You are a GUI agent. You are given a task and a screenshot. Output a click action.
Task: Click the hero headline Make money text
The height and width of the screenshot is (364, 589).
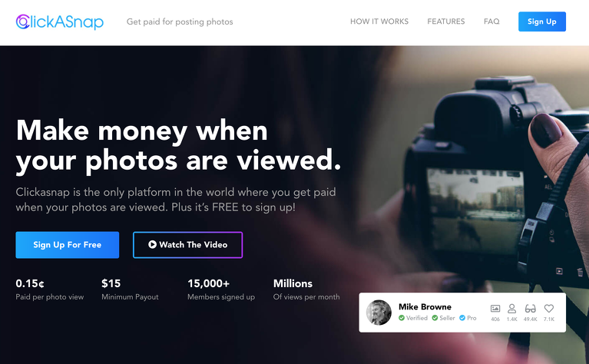102,131
